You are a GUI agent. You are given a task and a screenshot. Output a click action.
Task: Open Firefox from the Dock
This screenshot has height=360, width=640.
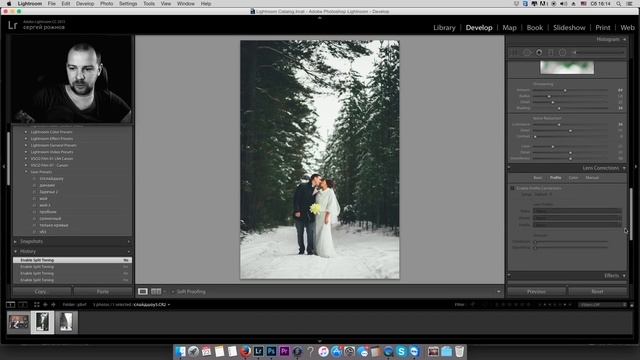coord(245,351)
